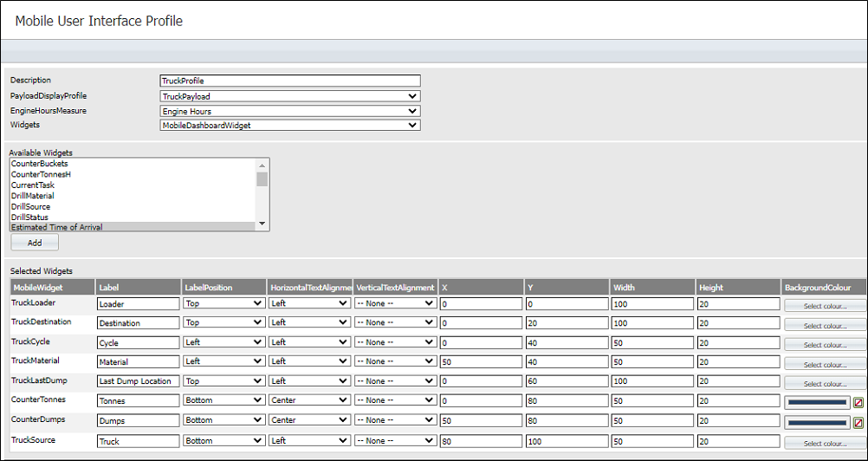Screen dimensions: 868x461
Task: Select CurrentTask in Available Widgets
Action: 133,185
